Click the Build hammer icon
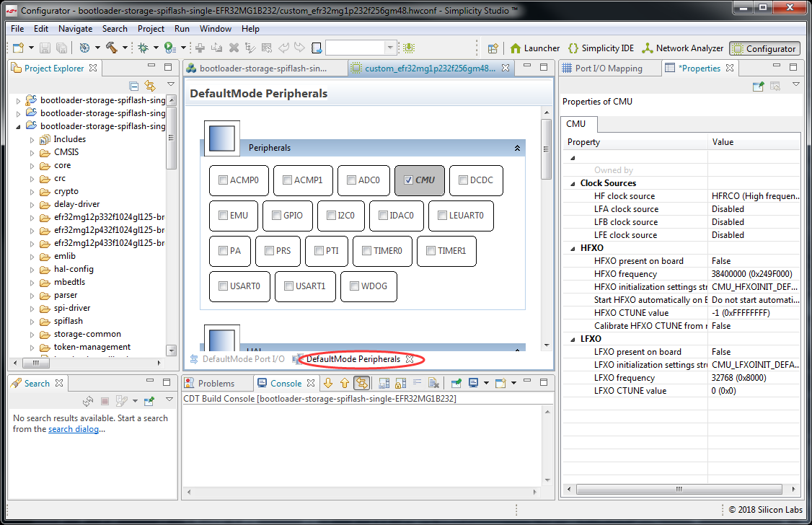Viewport: 812px width, 525px height. 111,48
